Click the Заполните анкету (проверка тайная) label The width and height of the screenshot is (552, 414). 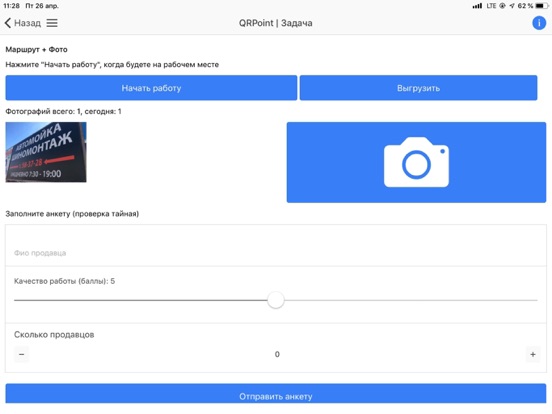pos(72,214)
